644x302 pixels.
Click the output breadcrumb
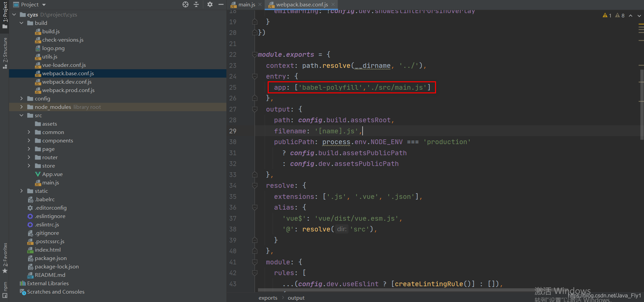pos(296,298)
